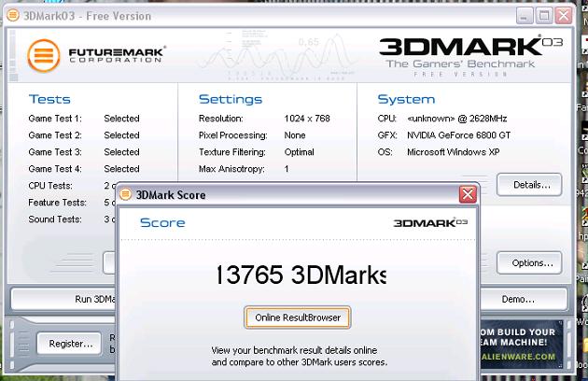
Task: Click the 'Max Anisotropy:' label
Action: click(x=231, y=169)
